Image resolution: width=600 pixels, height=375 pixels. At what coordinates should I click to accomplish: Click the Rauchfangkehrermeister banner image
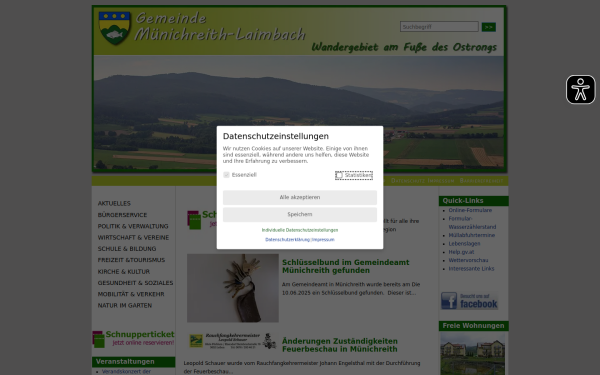(x=233, y=341)
